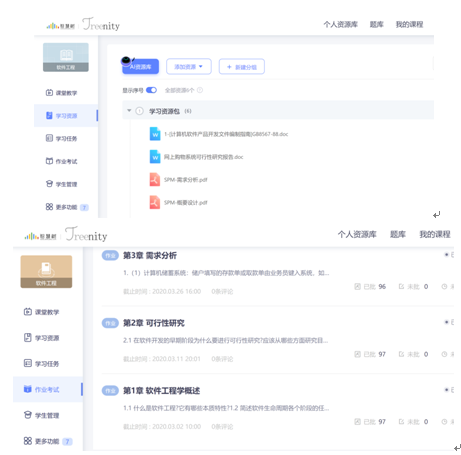Open 更多功能 icon in lower sidebar
Image resolution: width=461 pixels, height=455 pixels.
coord(28,441)
